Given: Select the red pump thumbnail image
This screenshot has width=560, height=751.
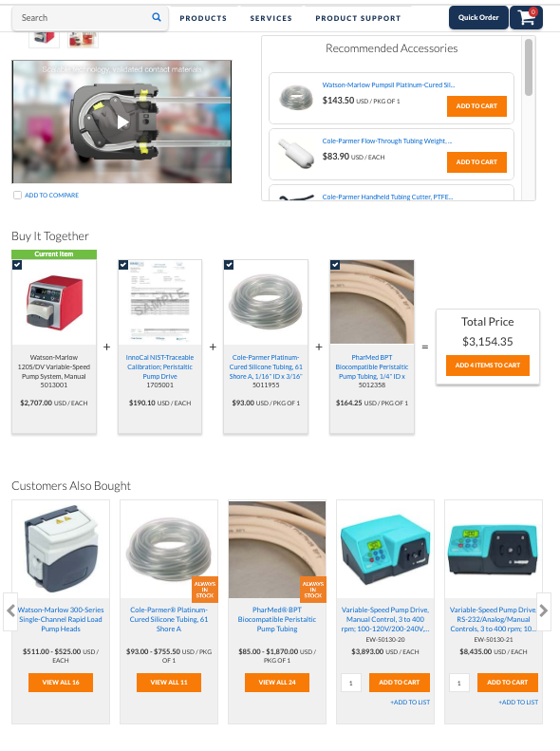Looking at the screenshot, I should point(44,37).
